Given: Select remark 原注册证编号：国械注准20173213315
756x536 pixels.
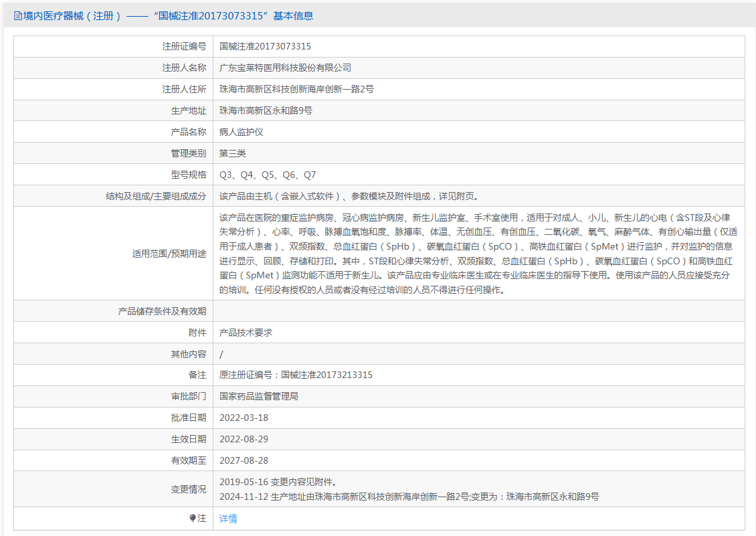Looking at the screenshot, I should pyautogui.click(x=296, y=375).
